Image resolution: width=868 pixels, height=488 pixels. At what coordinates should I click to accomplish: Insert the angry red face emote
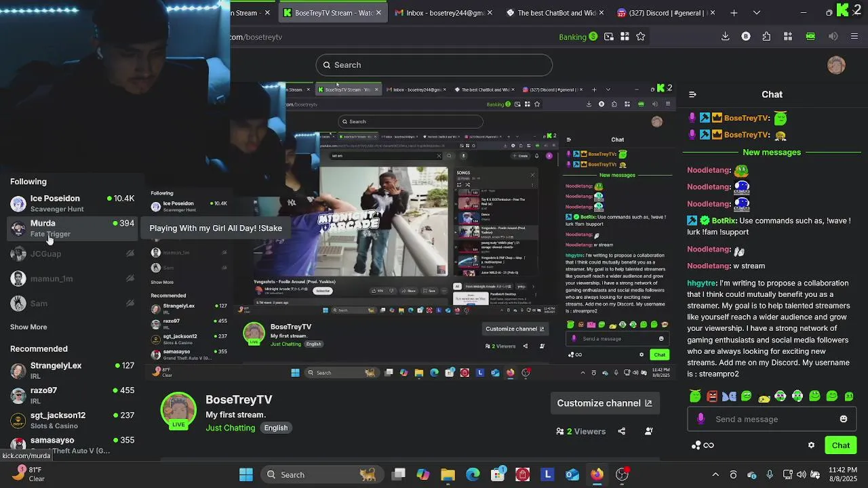pos(712,396)
